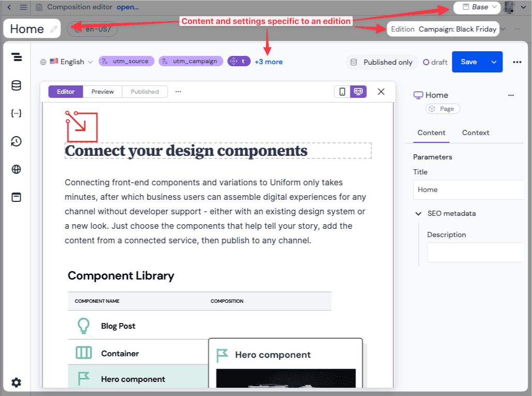The width and height of the screenshot is (532, 396).
Task: Click the globe icon next to English
Action: (x=43, y=62)
